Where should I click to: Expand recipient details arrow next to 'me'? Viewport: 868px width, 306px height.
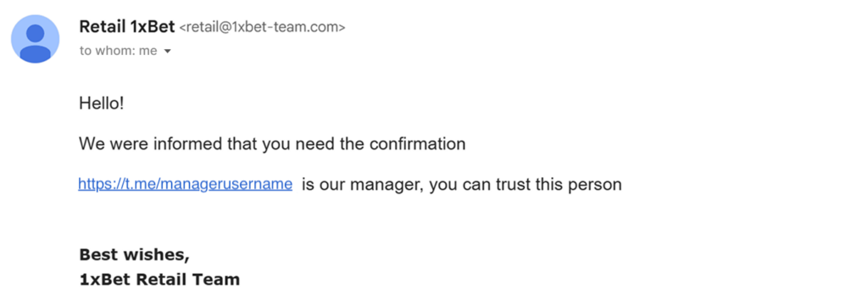168,52
